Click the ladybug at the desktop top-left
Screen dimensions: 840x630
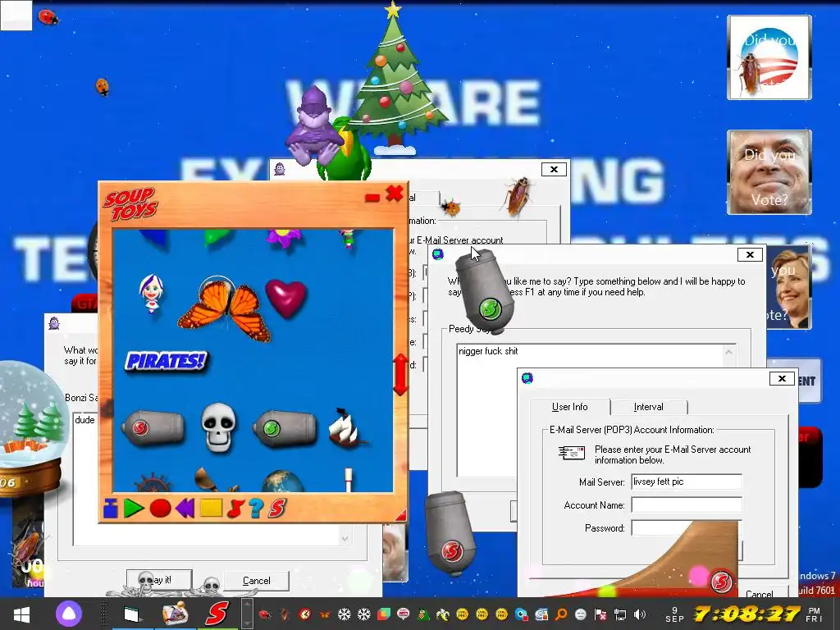48,18
